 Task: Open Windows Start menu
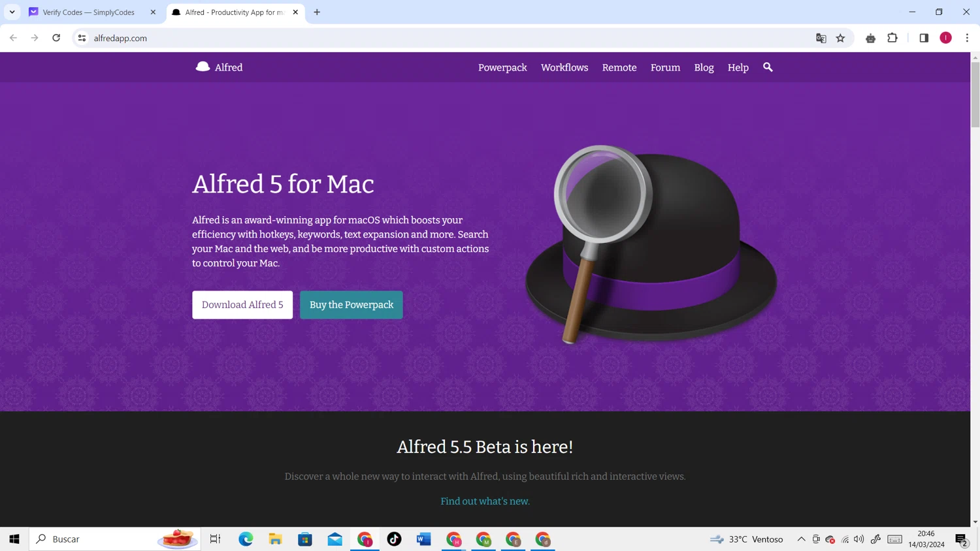coord(14,539)
